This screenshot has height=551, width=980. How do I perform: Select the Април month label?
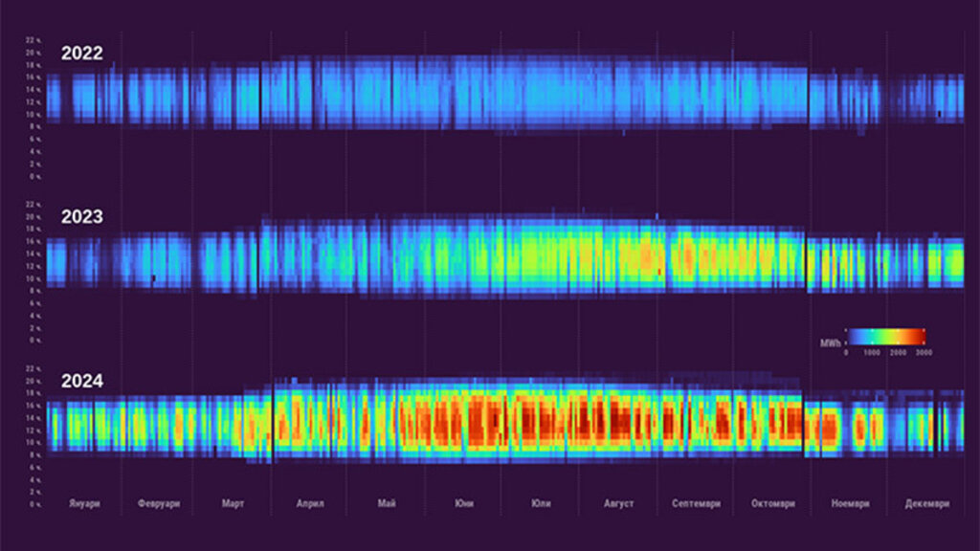coord(310,503)
